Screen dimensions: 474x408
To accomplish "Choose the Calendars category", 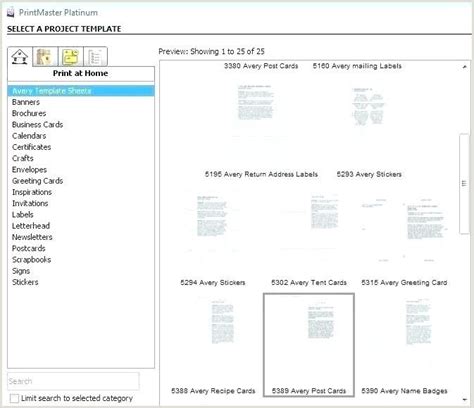I will pos(29,136).
